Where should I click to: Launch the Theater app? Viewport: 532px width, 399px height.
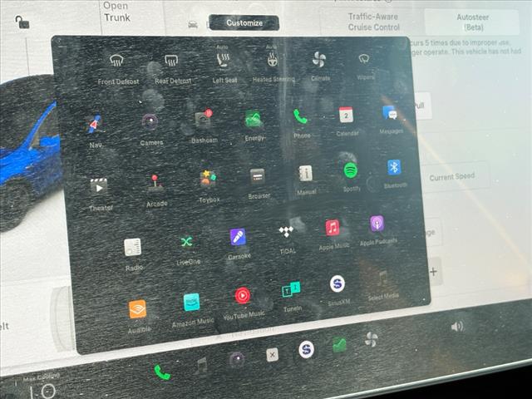100,194
